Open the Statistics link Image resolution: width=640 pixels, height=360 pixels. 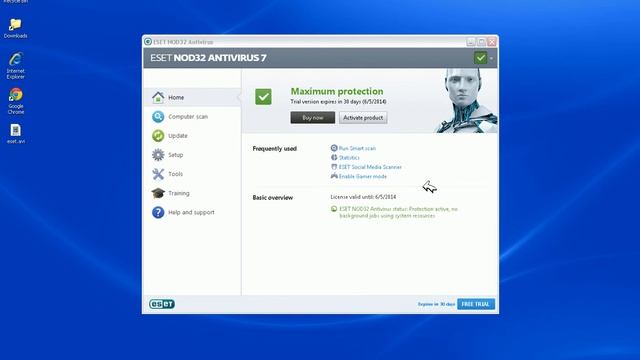tap(349, 158)
